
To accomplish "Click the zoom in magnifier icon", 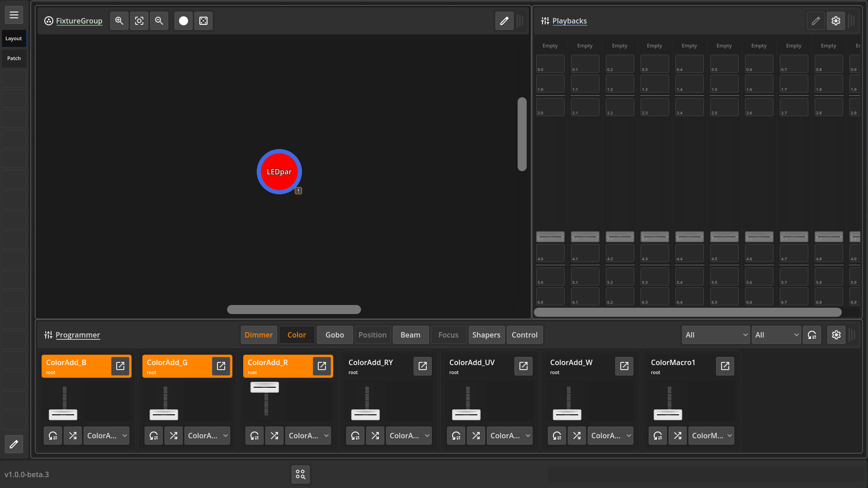I will pyautogui.click(x=119, y=21).
